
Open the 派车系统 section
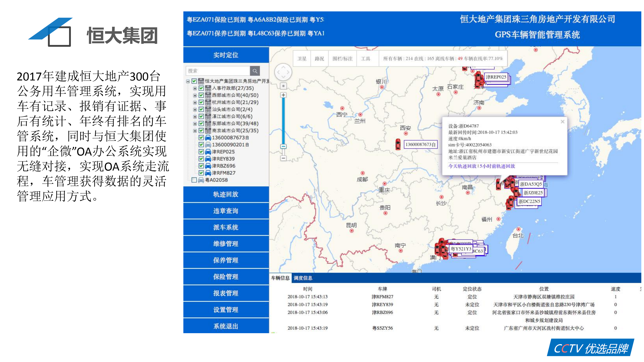pyautogui.click(x=226, y=227)
